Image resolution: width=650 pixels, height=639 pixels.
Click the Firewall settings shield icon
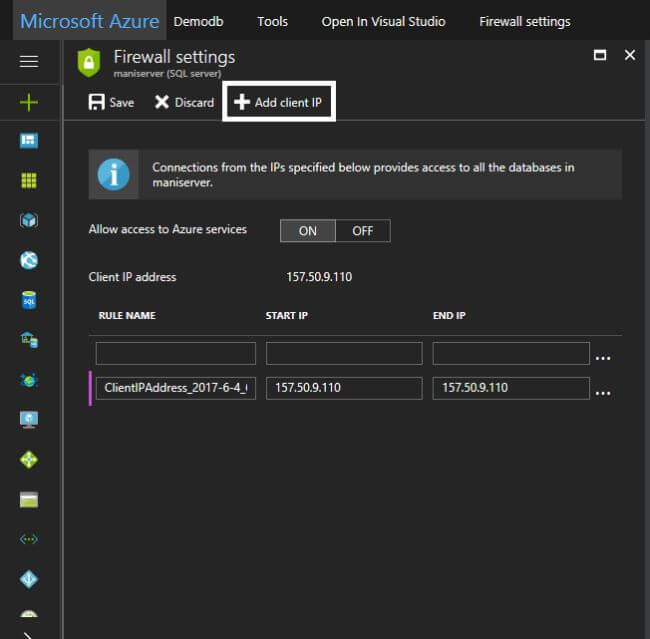click(89, 63)
